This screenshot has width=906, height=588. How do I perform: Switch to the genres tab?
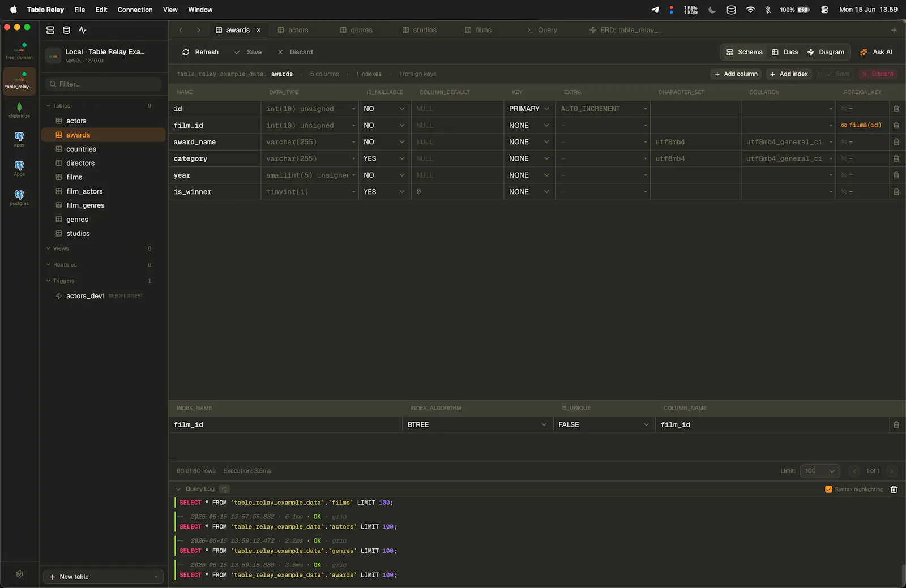(x=356, y=30)
